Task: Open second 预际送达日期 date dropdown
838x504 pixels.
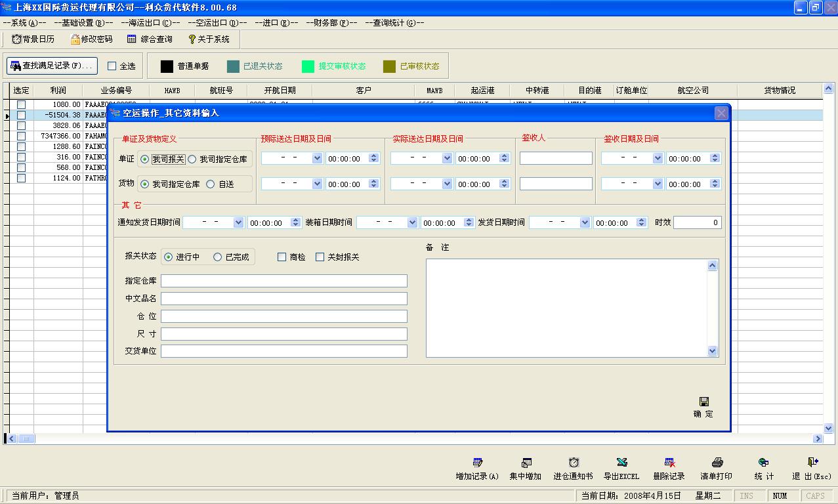Action: pos(317,184)
